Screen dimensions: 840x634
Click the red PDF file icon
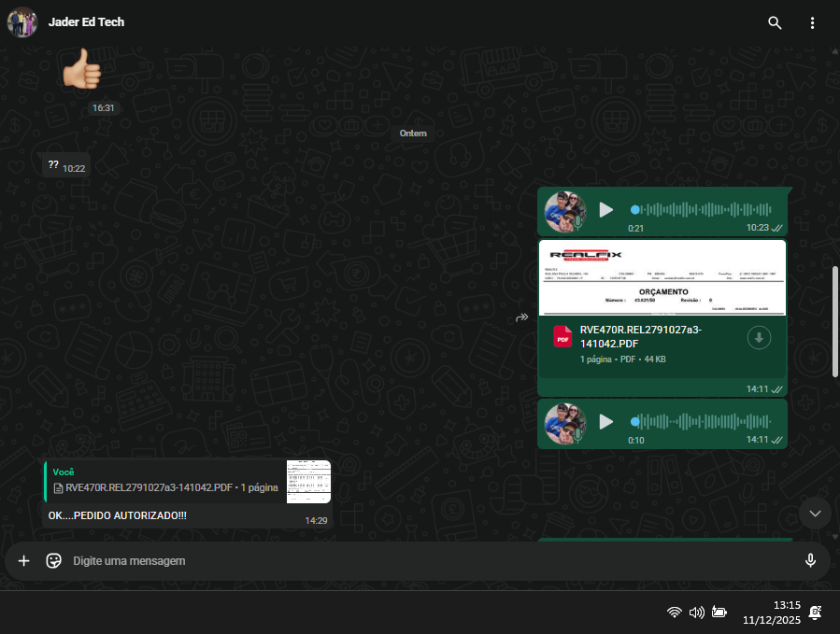click(x=562, y=338)
